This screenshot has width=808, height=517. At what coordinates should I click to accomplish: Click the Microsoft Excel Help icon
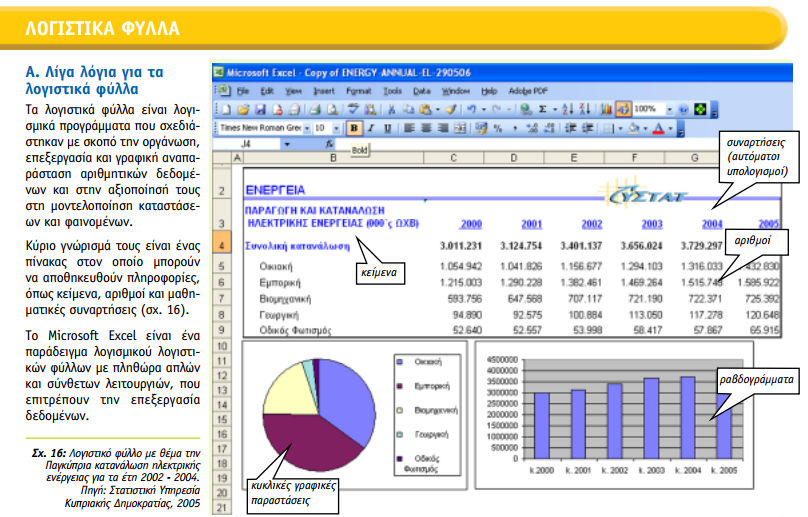coord(683,109)
